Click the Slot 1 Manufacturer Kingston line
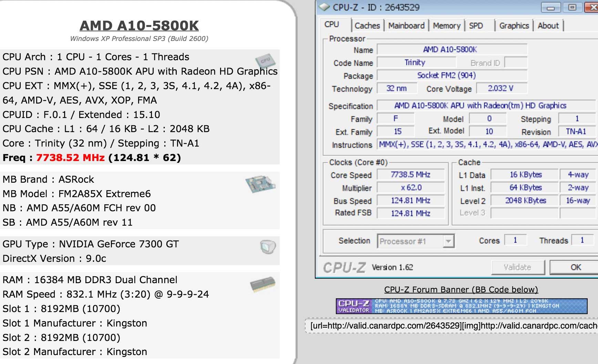Image resolution: width=598 pixels, height=364 pixels. [x=75, y=323]
